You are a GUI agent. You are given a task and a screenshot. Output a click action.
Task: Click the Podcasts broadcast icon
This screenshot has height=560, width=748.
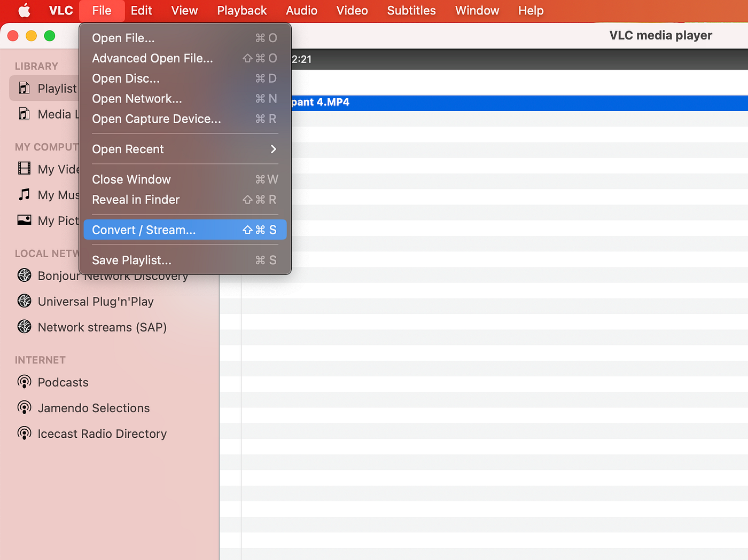pyautogui.click(x=25, y=382)
